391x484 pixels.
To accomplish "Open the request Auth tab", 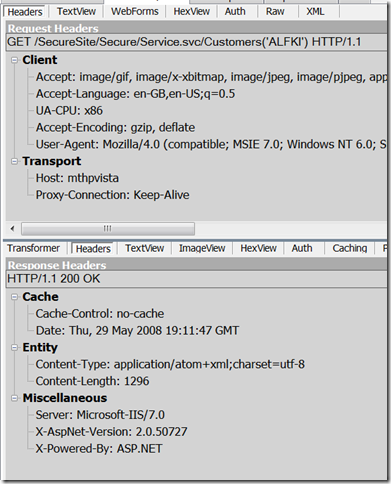I will coord(235,12).
